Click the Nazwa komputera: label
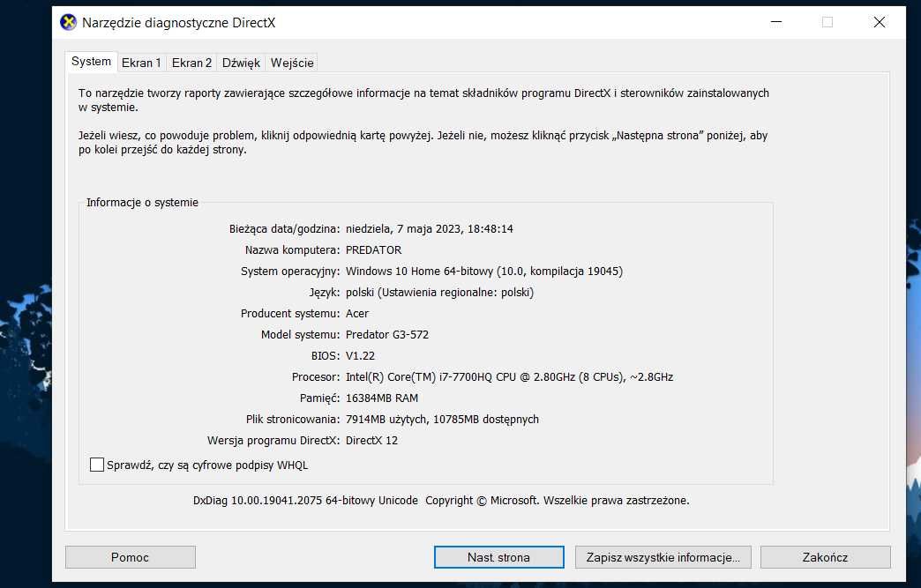 (292, 250)
